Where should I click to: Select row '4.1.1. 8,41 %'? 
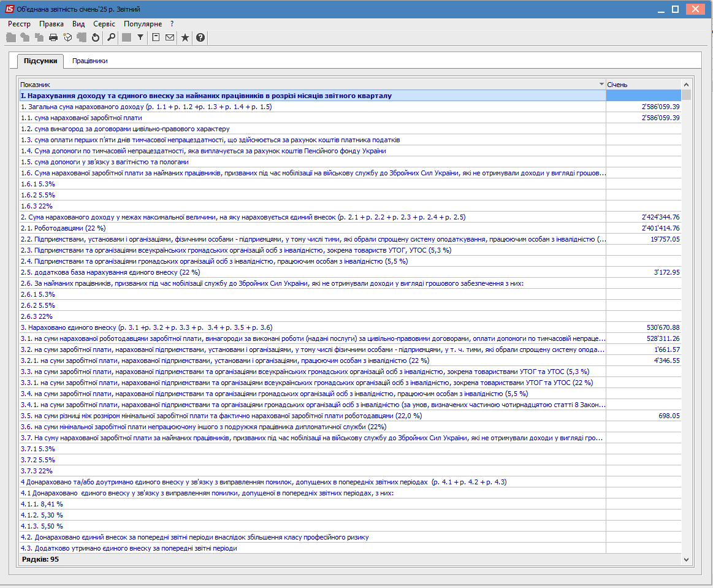tap(350, 504)
